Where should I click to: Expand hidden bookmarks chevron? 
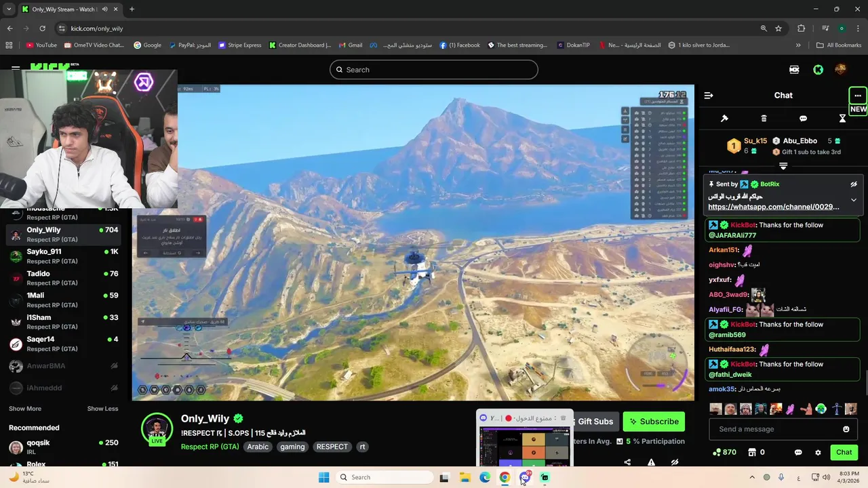tap(798, 45)
